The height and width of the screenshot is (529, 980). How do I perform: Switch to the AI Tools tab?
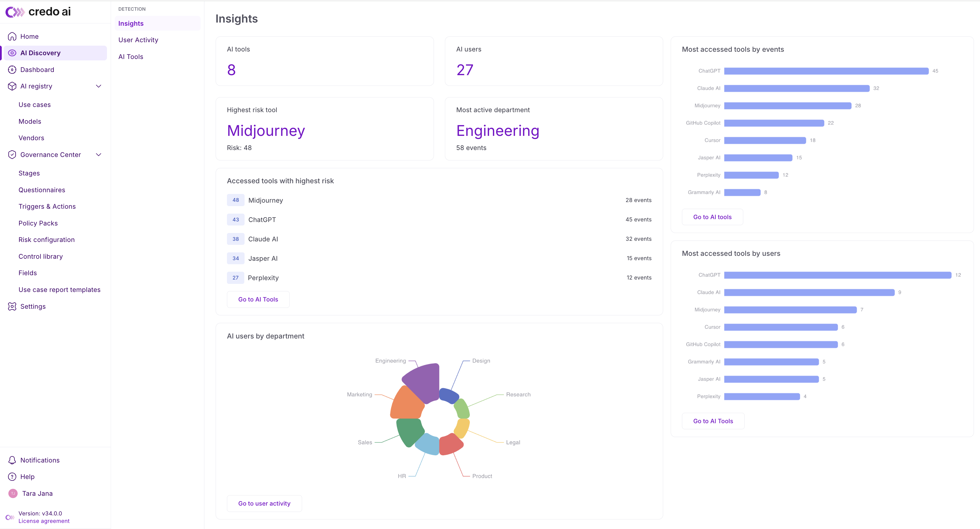130,57
